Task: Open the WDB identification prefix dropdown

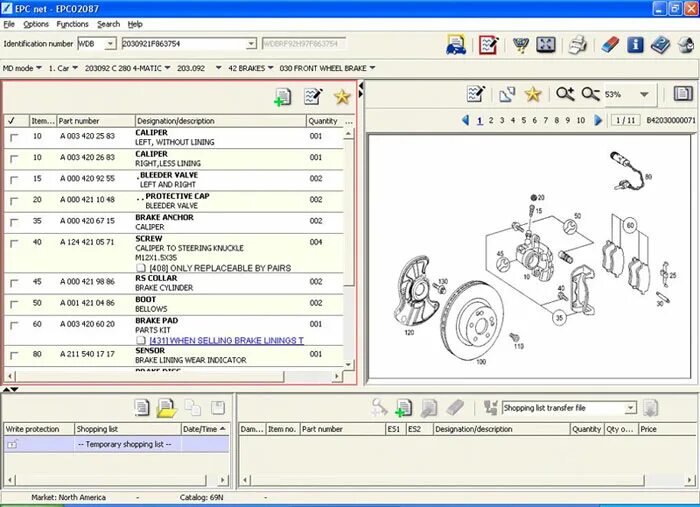Action: point(110,44)
